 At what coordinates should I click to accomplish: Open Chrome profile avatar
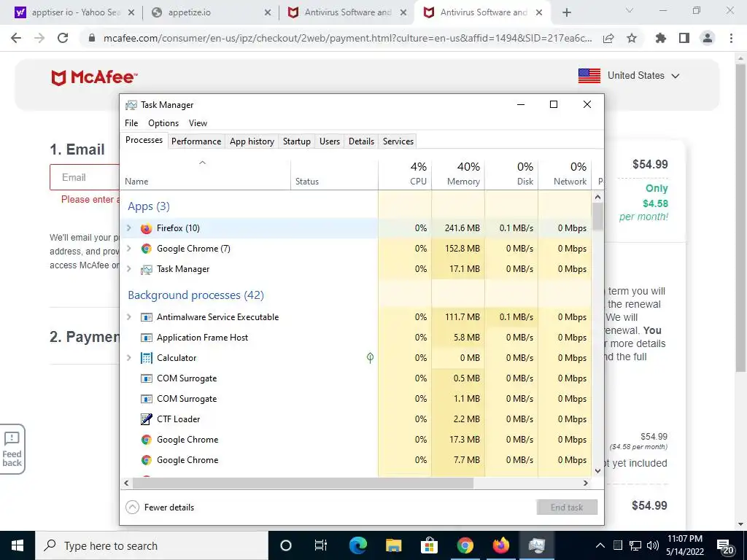click(708, 38)
